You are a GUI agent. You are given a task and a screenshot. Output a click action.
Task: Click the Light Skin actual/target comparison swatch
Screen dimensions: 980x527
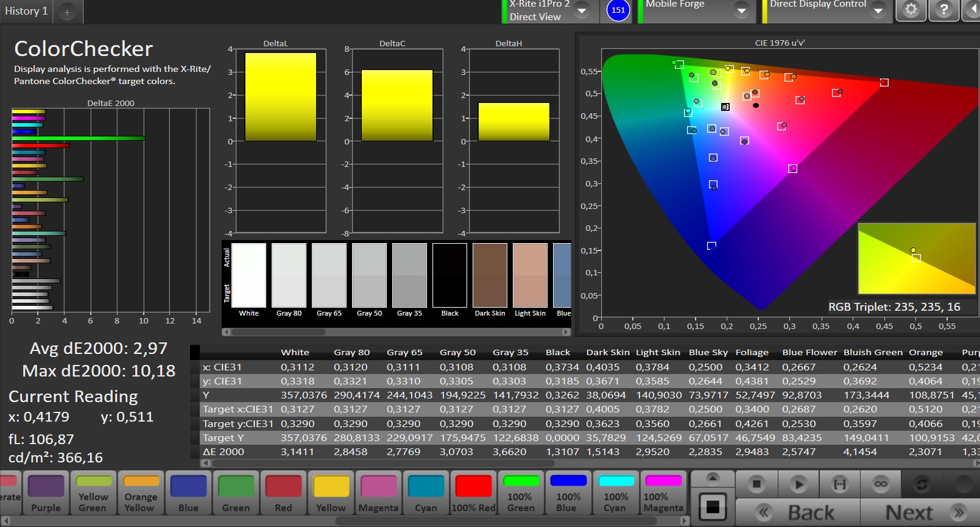tap(530, 275)
